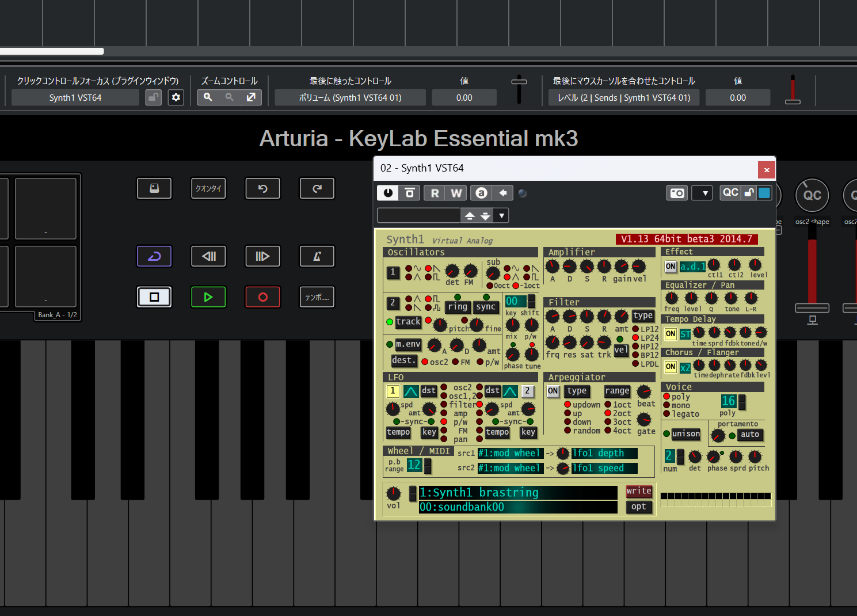Click the Redo button on KeyLab surface

[317, 188]
